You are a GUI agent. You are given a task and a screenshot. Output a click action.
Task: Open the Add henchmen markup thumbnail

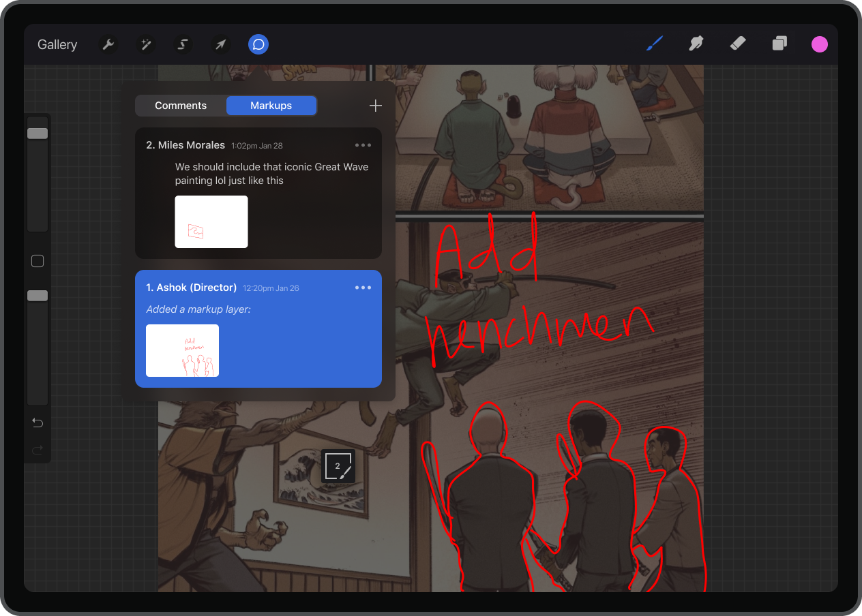point(182,350)
